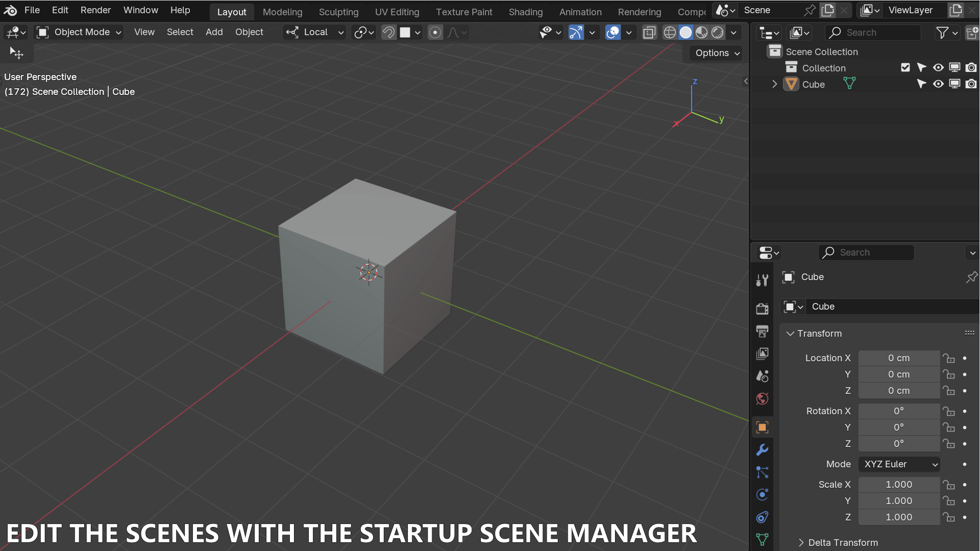This screenshot has width=980, height=551.
Task: Click the new scene icon
Action: (x=828, y=10)
